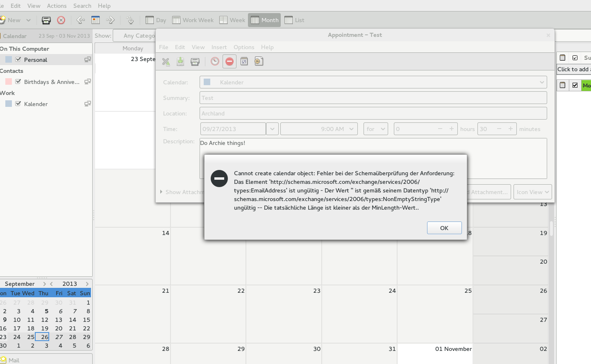Switch to Work Week view
This screenshot has height=364, width=591.
(193, 20)
